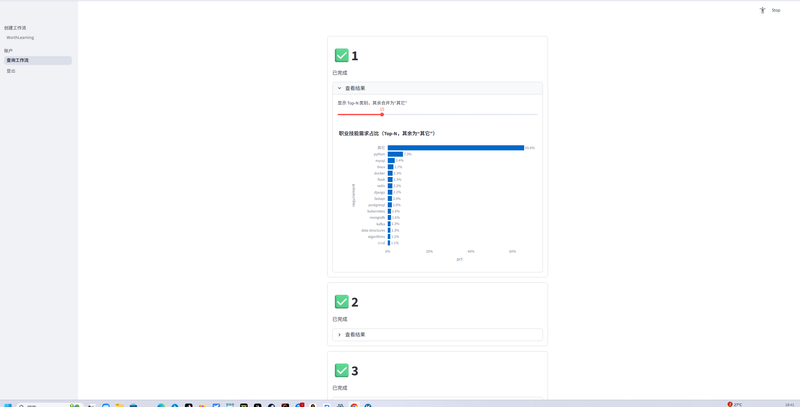Screen dimensions: 800x407
Task: Click the green checkmark of step 2
Action: (x=341, y=302)
